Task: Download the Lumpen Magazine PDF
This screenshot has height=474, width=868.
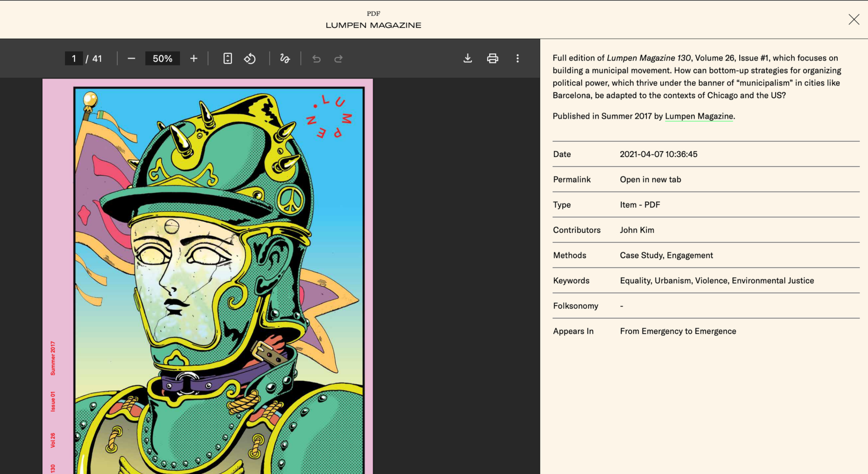Action: (x=468, y=58)
